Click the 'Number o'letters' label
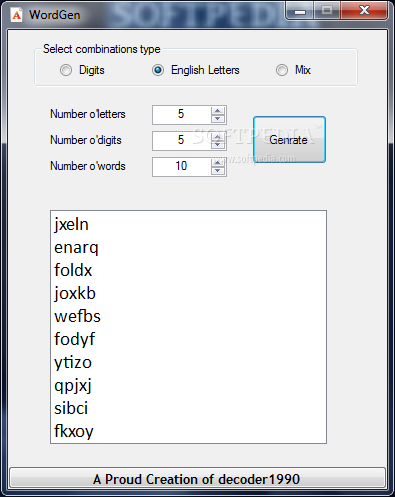Screen dimensions: 395x497 [x=88, y=114]
